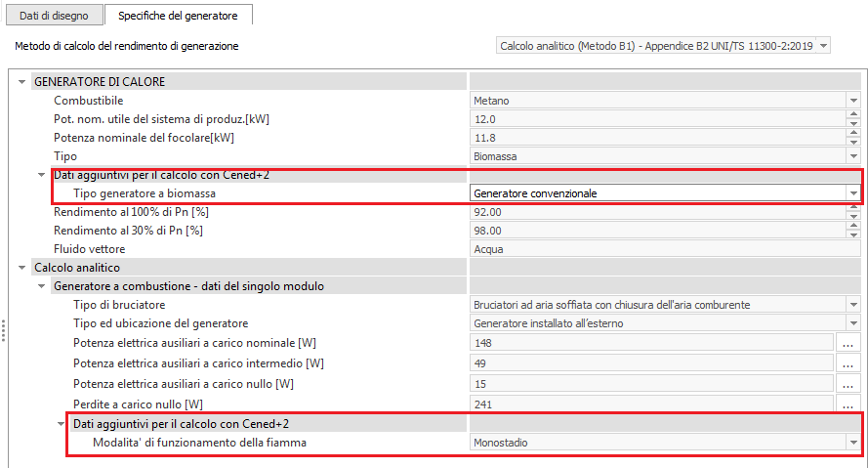Open Tipo ed ubicazione del generatore dropdown
The height and width of the screenshot is (468, 868).
click(x=853, y=323)
